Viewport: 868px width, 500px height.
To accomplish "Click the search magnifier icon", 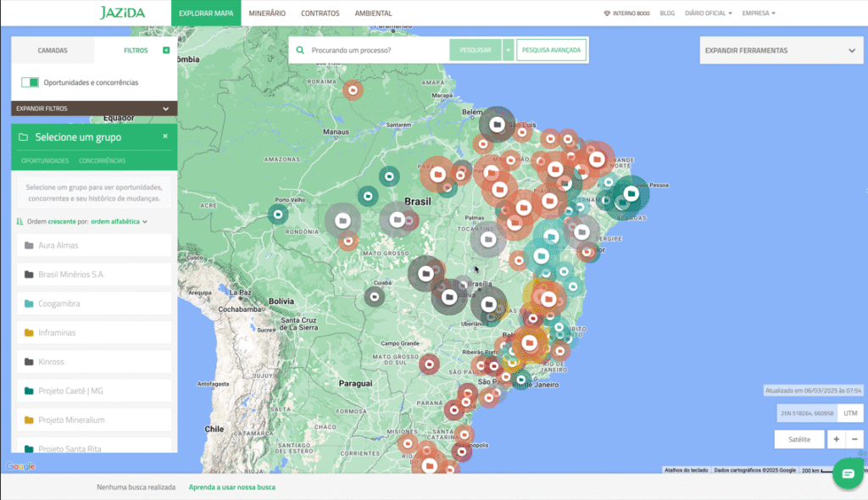I will (300, 50).
